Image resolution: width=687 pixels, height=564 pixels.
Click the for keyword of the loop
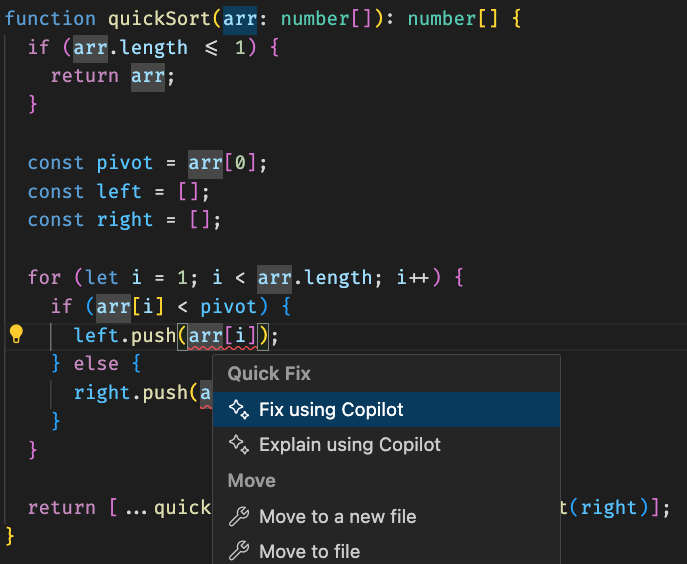pos(44,277)
